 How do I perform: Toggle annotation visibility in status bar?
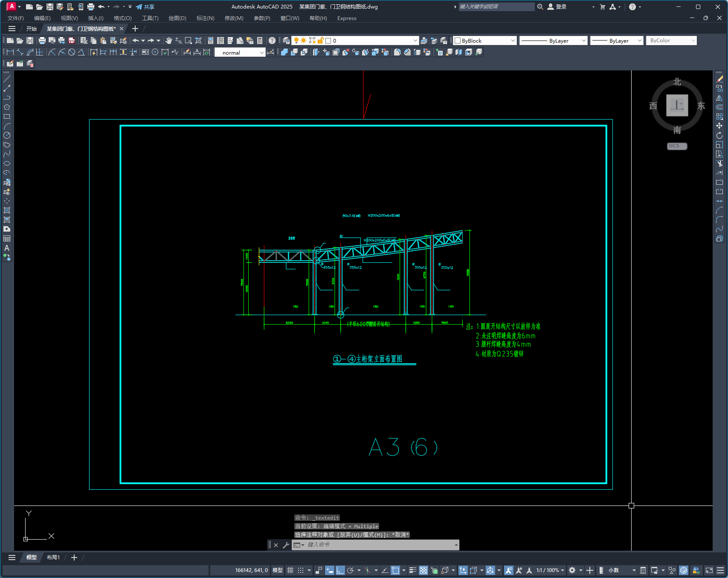pyautogui.click(x=508, y=570)
